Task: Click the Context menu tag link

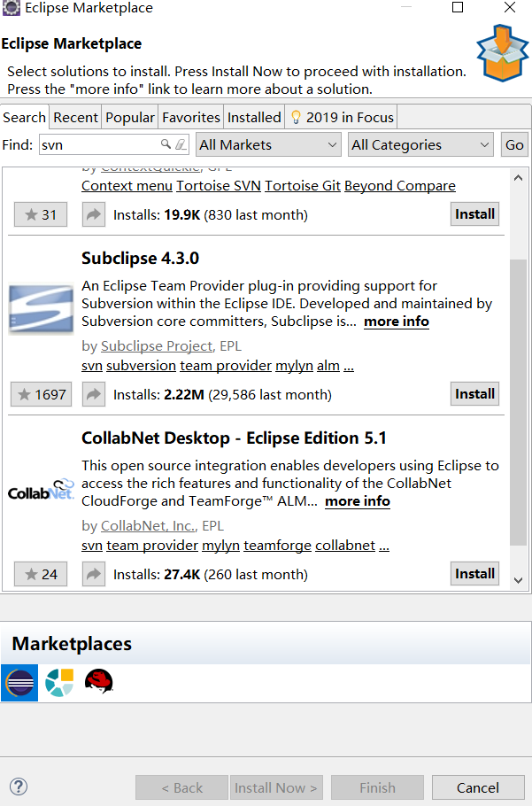Action: pos(127,186)
